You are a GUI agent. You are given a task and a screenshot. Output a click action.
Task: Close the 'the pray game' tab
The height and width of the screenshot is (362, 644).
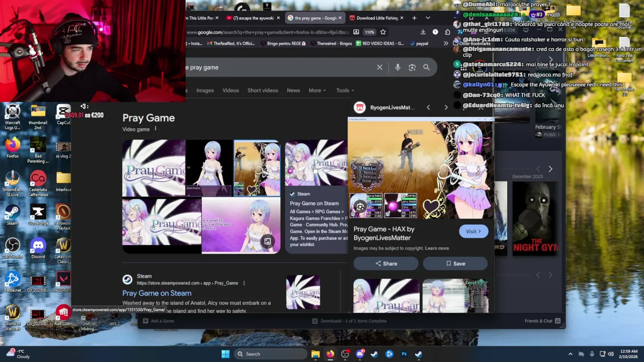tap(340, 18)
